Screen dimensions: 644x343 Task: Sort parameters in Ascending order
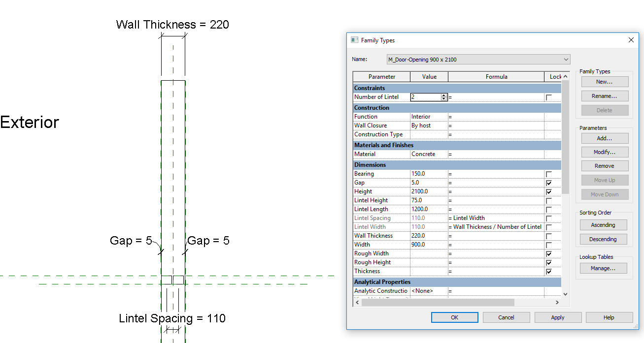(x=603, y=225)
